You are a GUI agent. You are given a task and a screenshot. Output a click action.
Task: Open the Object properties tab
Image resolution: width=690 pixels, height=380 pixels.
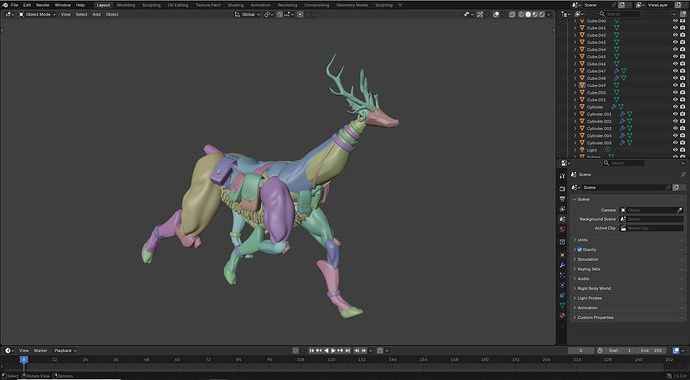(x=562, y=255)
